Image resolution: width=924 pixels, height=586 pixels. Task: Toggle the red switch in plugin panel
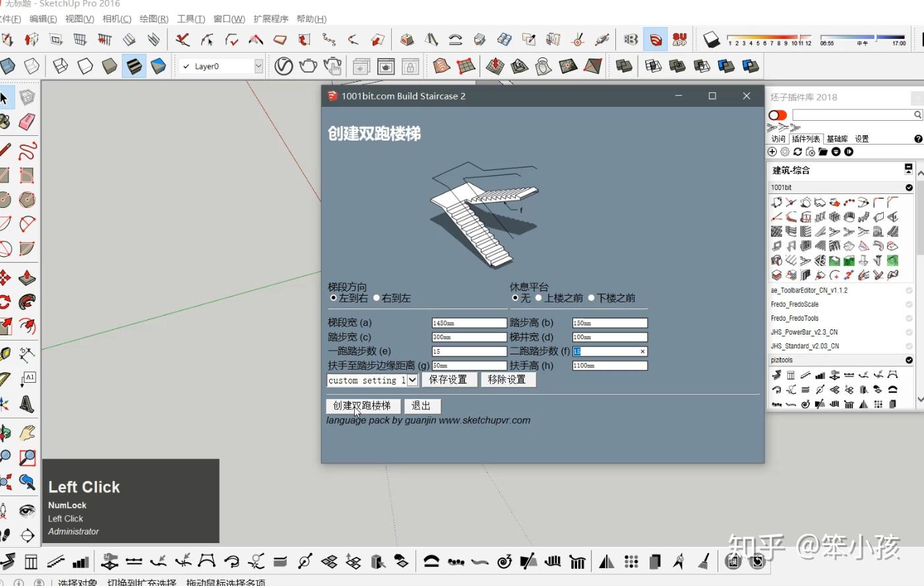coord(778,115)
